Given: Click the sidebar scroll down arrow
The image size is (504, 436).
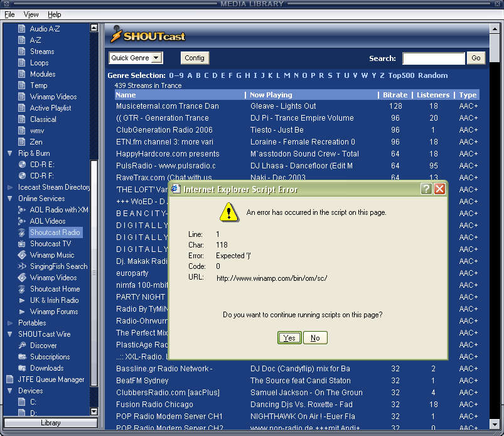Looking at the screenshot, I should click(94, 411).
